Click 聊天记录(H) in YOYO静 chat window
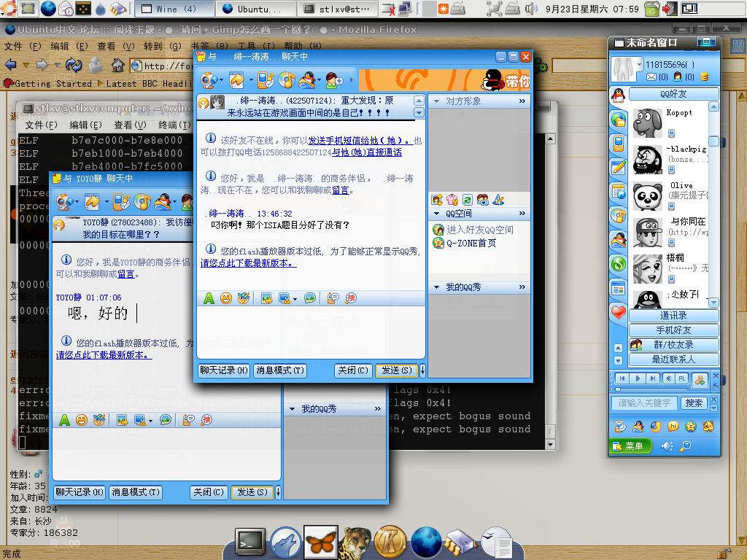 click(x=79, y=492)
